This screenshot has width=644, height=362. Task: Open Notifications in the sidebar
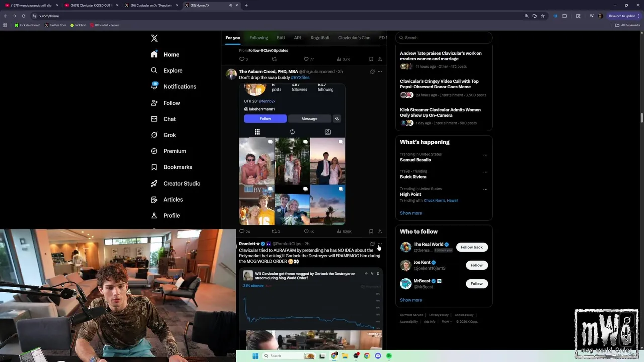click(x=174, y=86)
